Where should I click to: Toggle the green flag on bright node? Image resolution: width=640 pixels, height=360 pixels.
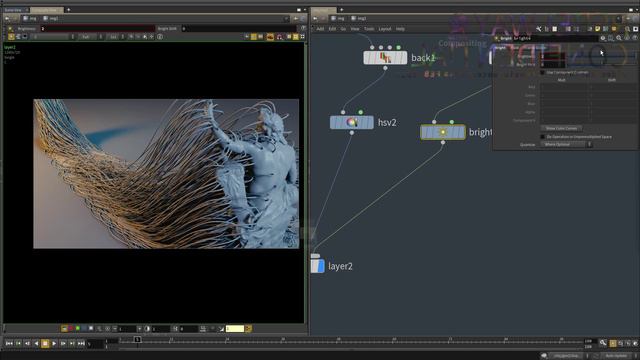click(x=452, y=122)
